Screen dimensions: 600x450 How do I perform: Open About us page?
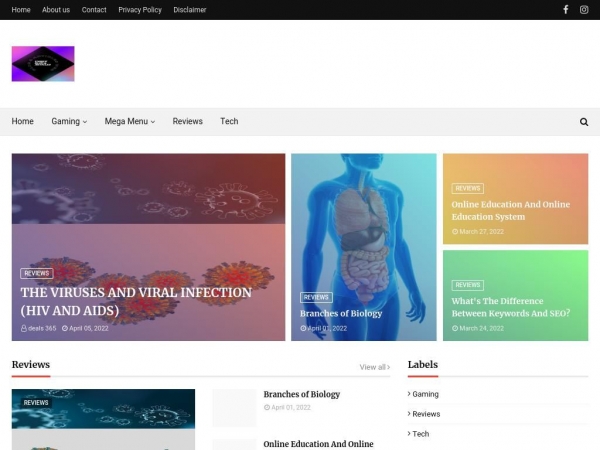tap(56, 10)
